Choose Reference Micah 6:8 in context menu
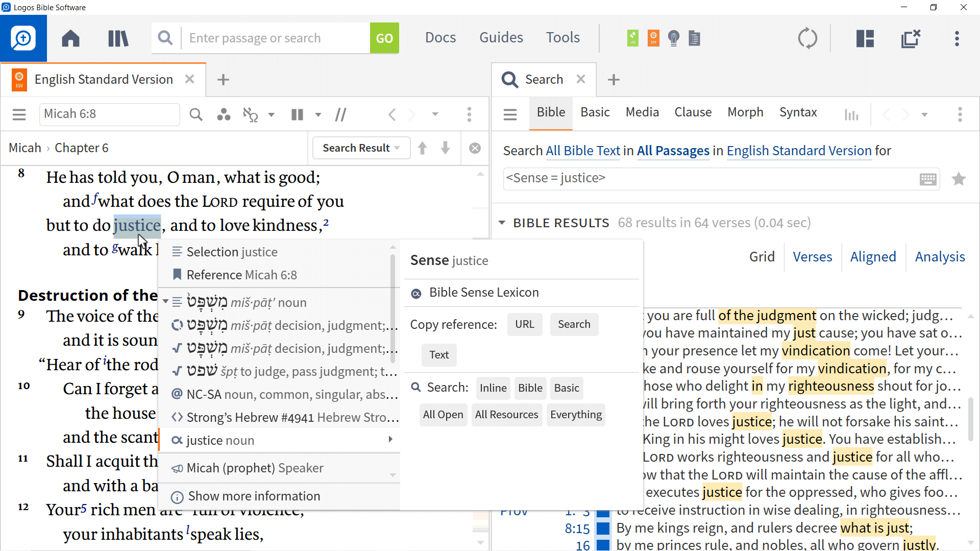 (x=279, y=275)
